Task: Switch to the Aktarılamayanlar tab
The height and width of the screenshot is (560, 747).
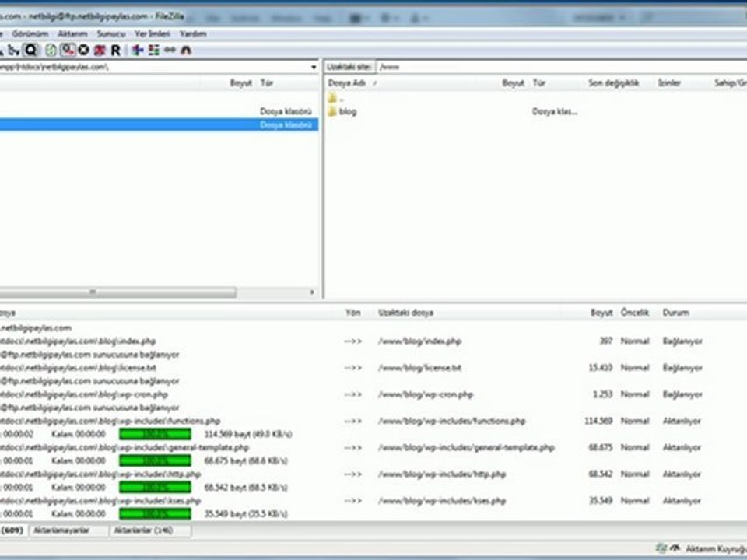Action: coord(68,530)
